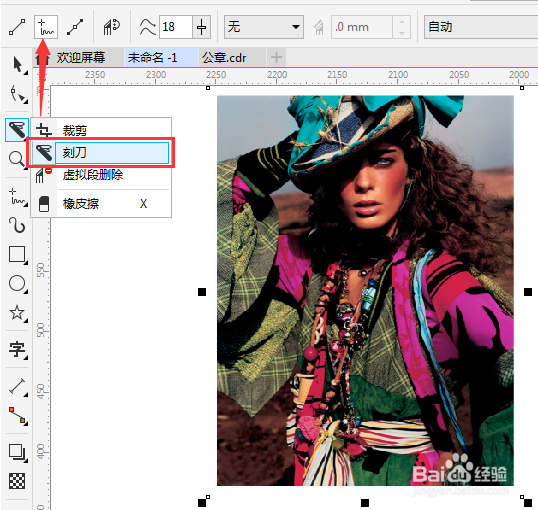Click the bottom left corner selection handle
The width and height of the screenshot is (538, 510).
[x=202, y=503]
